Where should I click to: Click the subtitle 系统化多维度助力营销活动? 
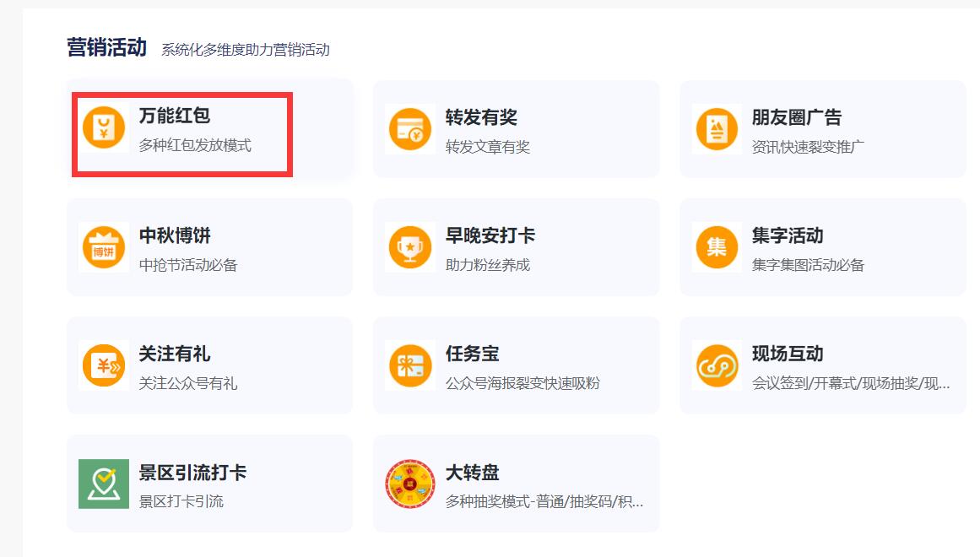click(246, 50)
